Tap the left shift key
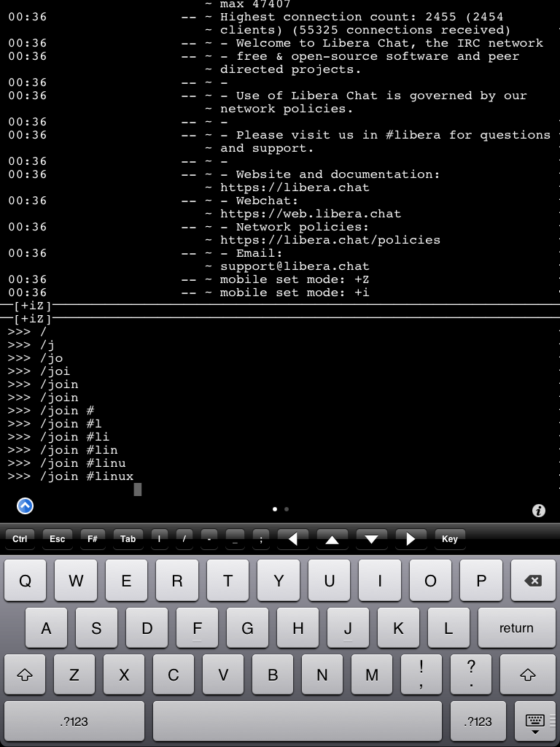The image size is (560, 747). click(x=25, y=674)
